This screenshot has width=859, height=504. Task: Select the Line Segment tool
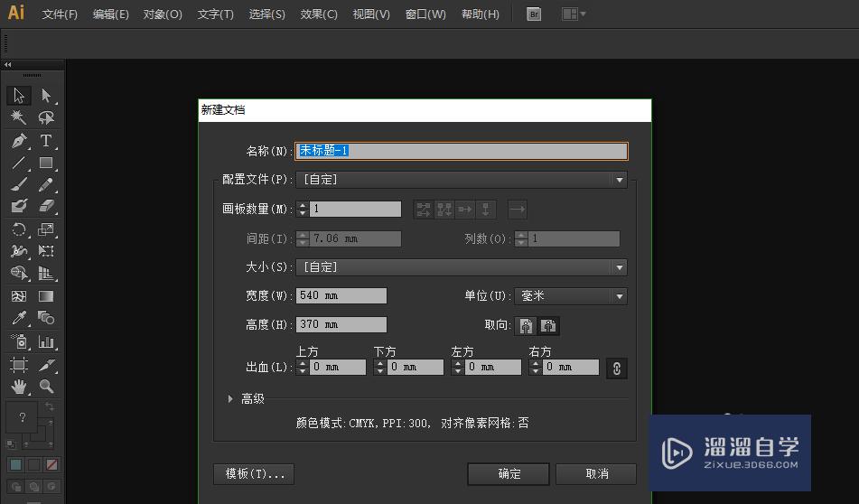19,163
